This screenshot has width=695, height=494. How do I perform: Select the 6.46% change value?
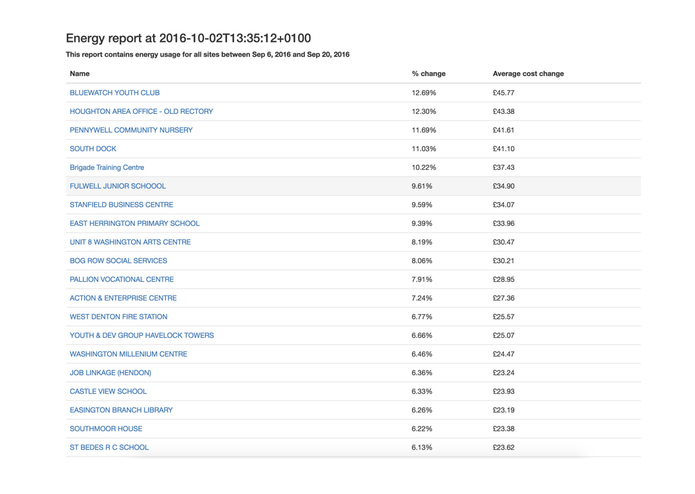422,354
